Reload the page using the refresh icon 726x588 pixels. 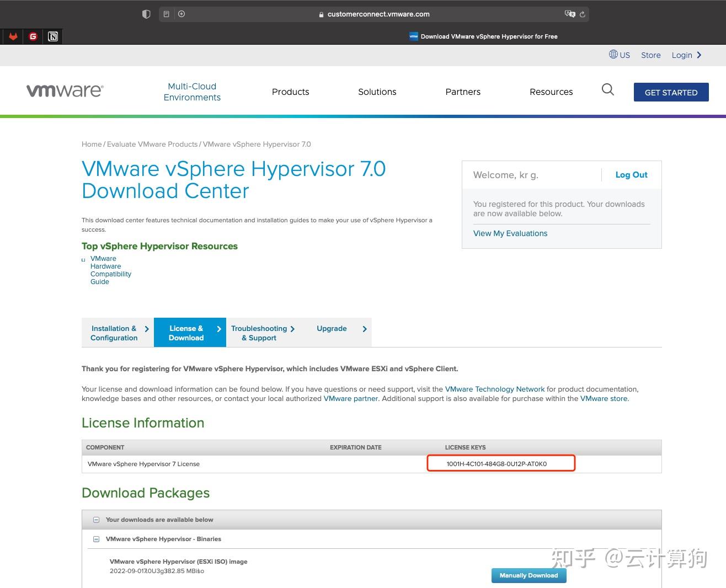coord(583,14)
